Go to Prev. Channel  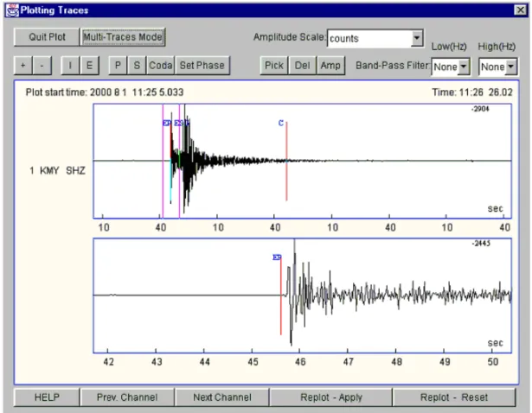pyautogui.click(x=127, y=397)
